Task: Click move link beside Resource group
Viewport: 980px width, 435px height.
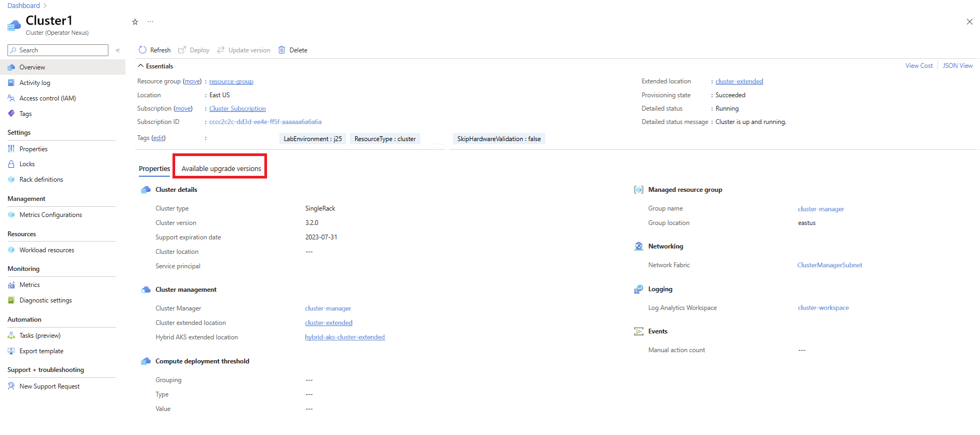Action: coord(192,81)
